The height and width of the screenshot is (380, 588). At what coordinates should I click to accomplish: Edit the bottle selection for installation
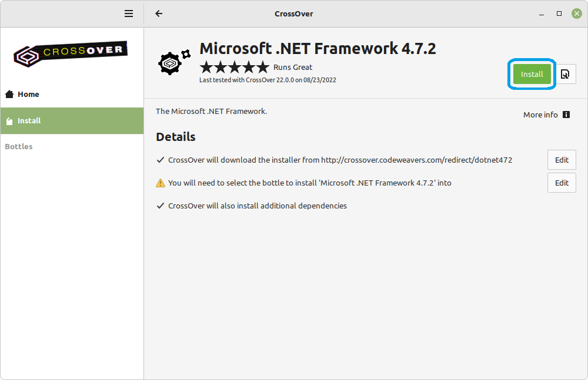click(x=562, y=183)
